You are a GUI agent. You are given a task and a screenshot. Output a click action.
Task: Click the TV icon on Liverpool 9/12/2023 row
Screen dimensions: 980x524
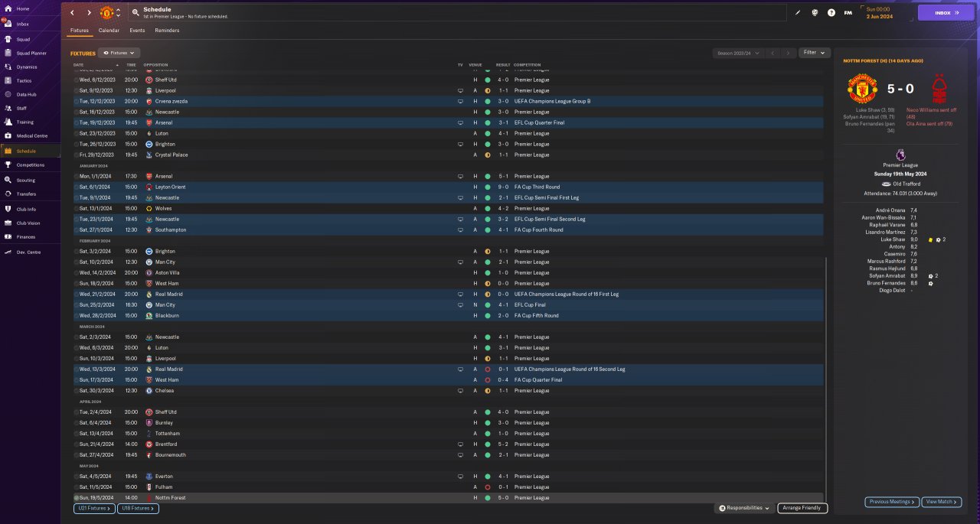(x=460, y=90)
